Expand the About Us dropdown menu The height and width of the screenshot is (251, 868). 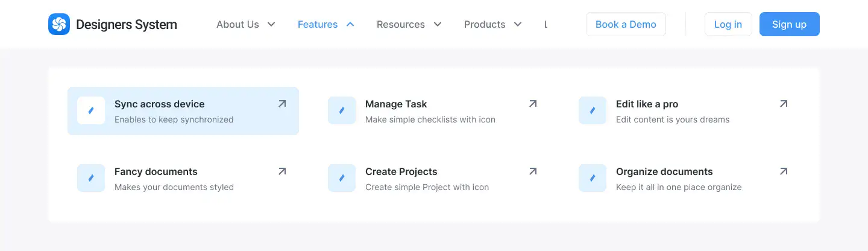pos(245,24)
